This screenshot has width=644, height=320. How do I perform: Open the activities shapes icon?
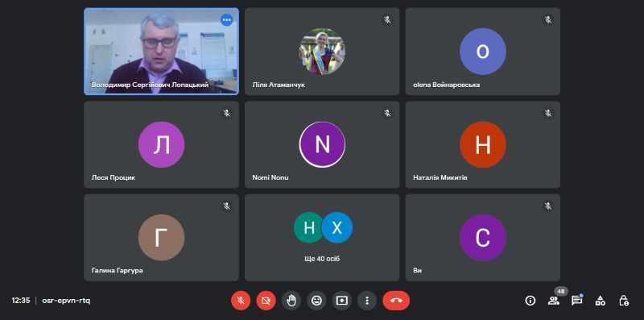[x=601, y=301]
